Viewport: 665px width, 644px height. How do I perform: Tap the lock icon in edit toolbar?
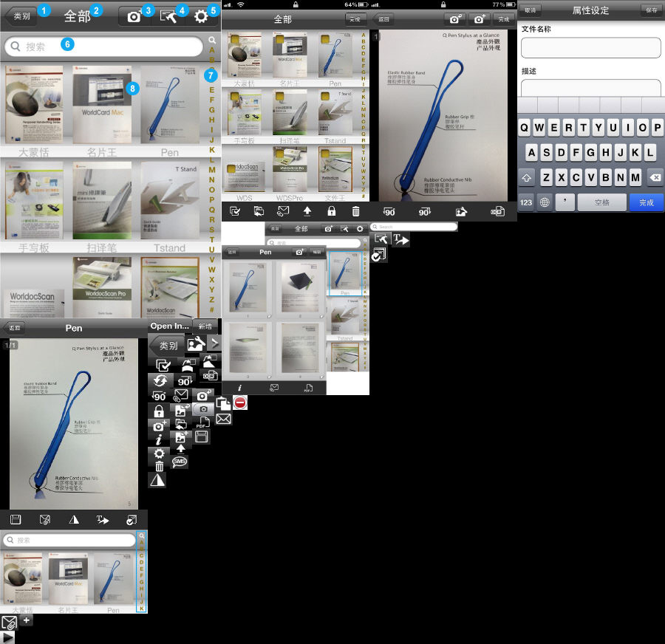click(x=331, y=211)
